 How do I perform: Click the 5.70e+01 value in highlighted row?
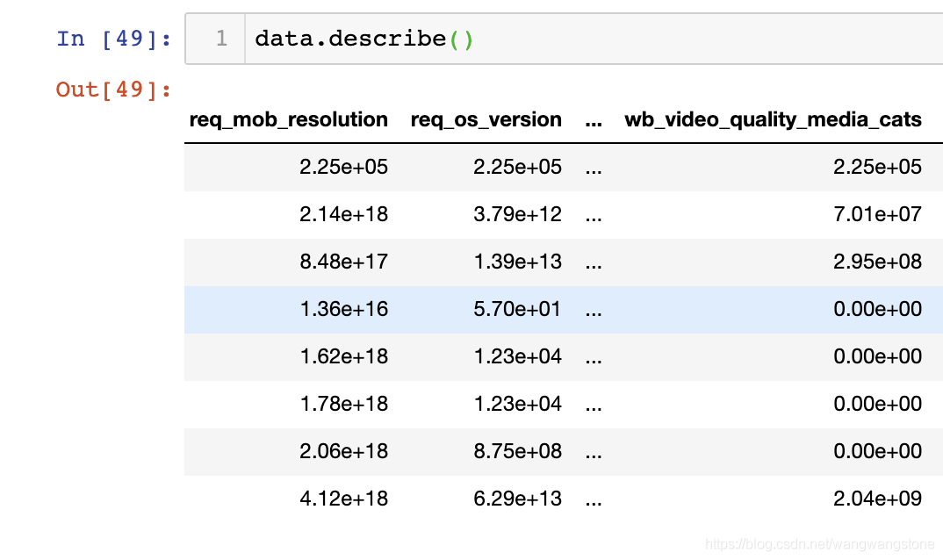click(517, 309)
